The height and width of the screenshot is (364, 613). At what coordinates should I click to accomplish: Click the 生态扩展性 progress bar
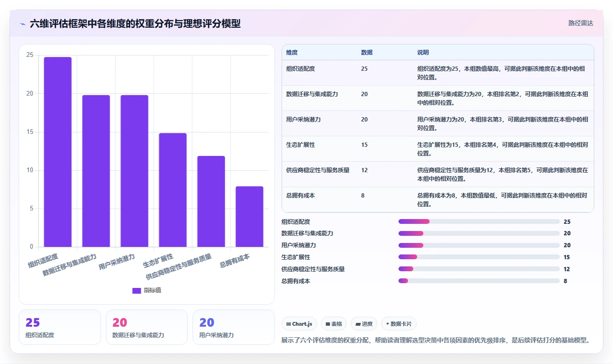(x=479, y=257)
